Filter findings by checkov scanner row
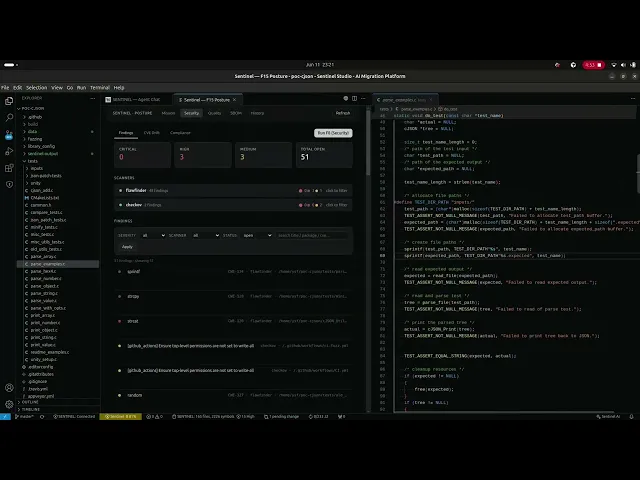This screenshot has height=480, width=640. (233, 205)
